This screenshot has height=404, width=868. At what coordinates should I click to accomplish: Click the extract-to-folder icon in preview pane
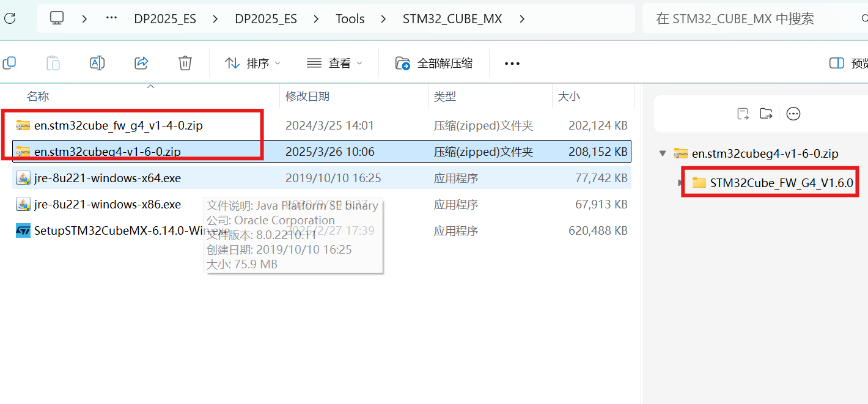(766, 114)
